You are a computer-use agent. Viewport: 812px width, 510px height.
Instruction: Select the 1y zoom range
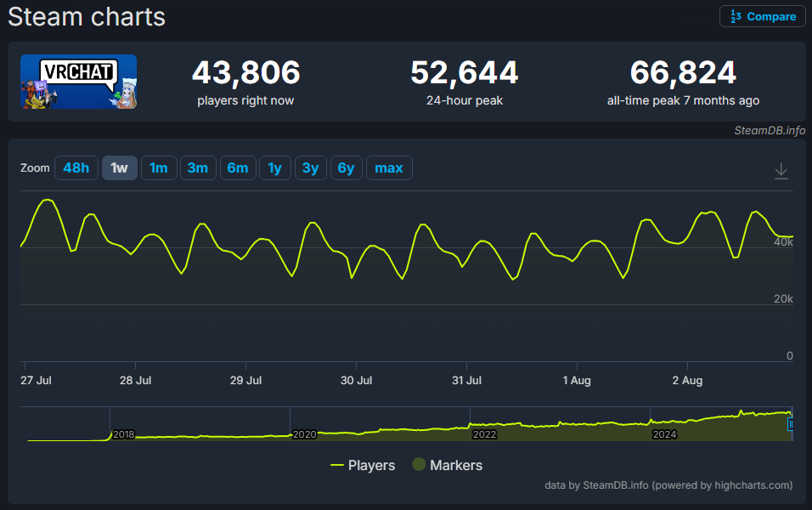tap(274, 167)
